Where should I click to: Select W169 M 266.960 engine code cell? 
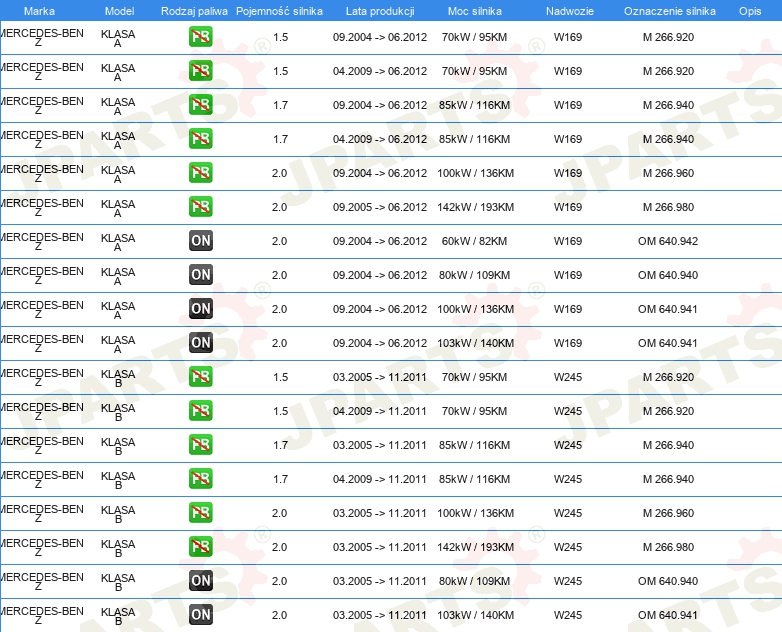tap(668, 173)
